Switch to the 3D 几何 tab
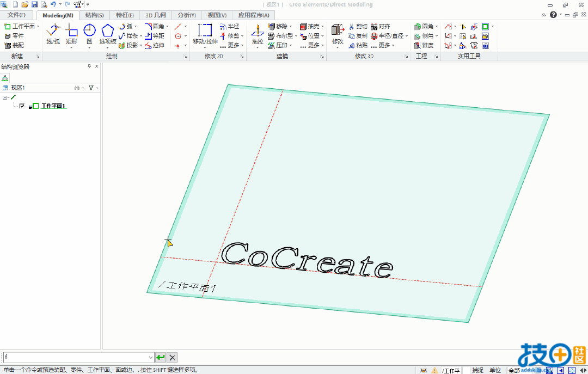This screenshot has height=374, width=588. 156,15
